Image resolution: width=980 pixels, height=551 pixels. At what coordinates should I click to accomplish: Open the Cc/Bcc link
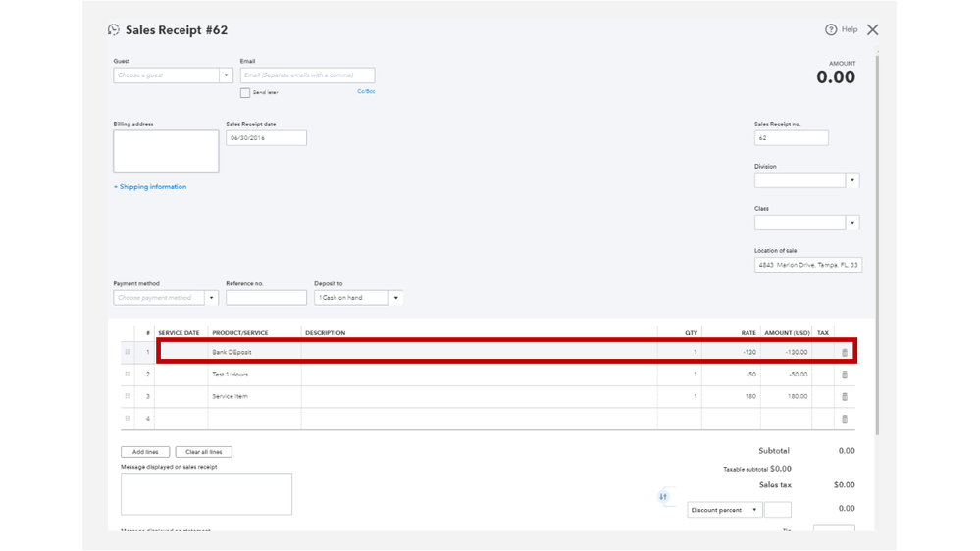tap(366, 92)
